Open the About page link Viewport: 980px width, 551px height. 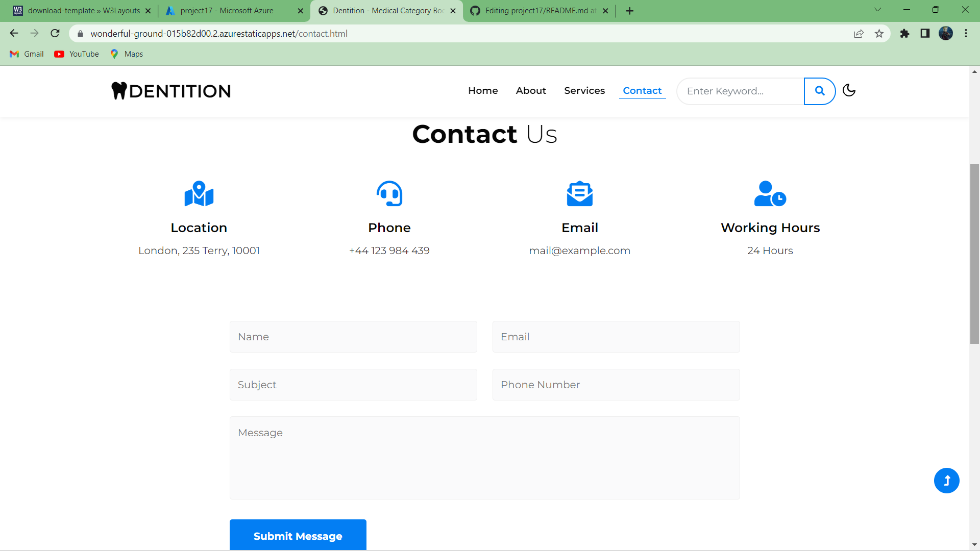(x=531, y=91)
